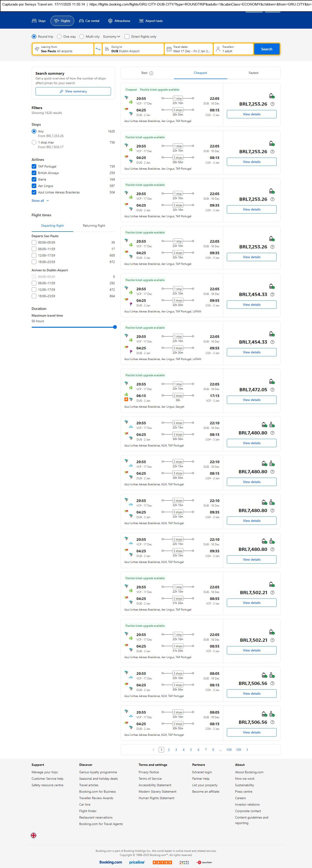The image size is (312, 868).
Task: Open Car rental from the top navigation
Action: [x=89, y=21]
